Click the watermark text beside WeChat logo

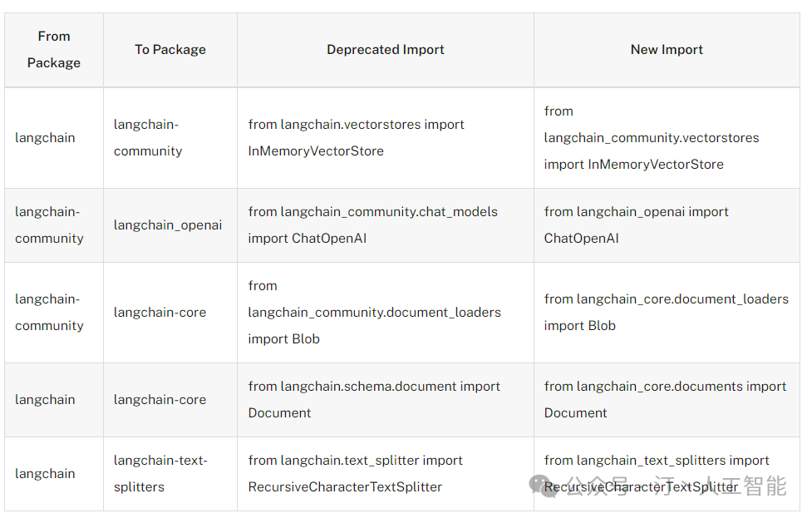click(673, 486)
